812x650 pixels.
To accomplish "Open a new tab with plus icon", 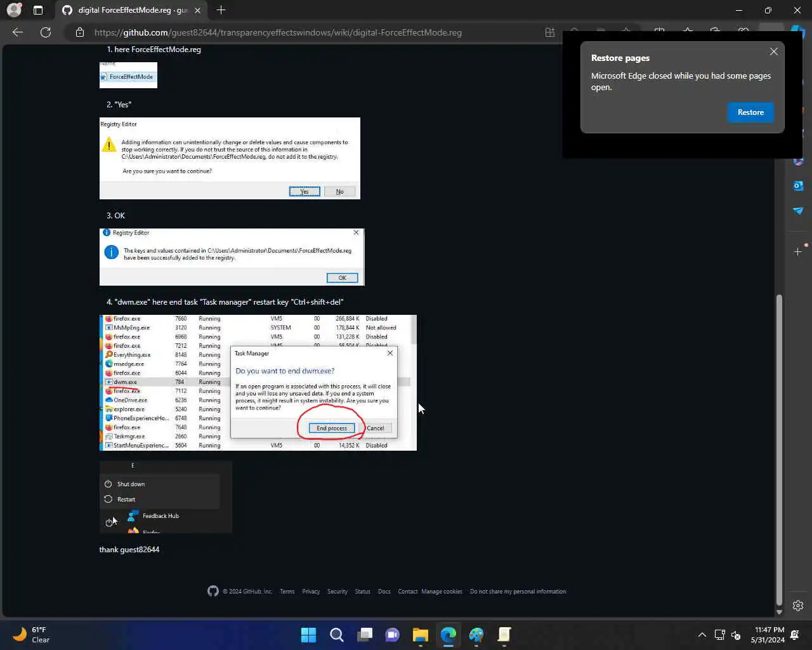I will tap(221, 10).
